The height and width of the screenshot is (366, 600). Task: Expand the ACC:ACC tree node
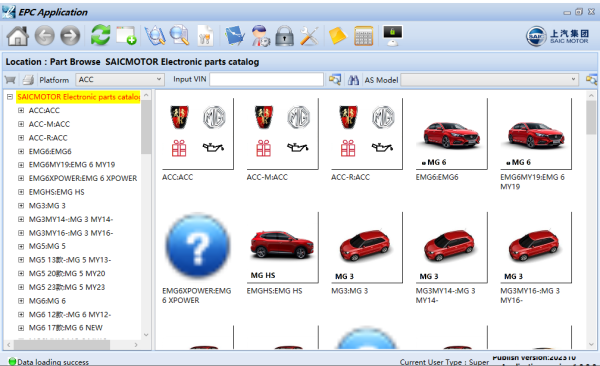(x=21, y=110)
